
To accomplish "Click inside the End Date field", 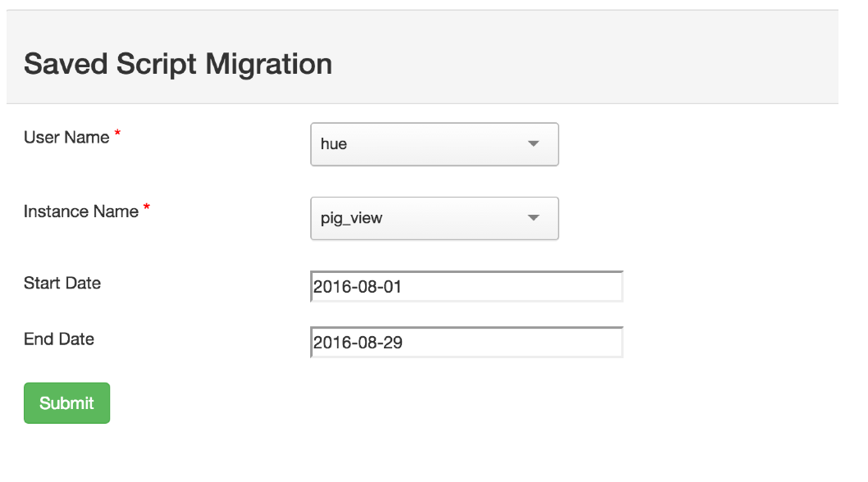I will (466, 342).
